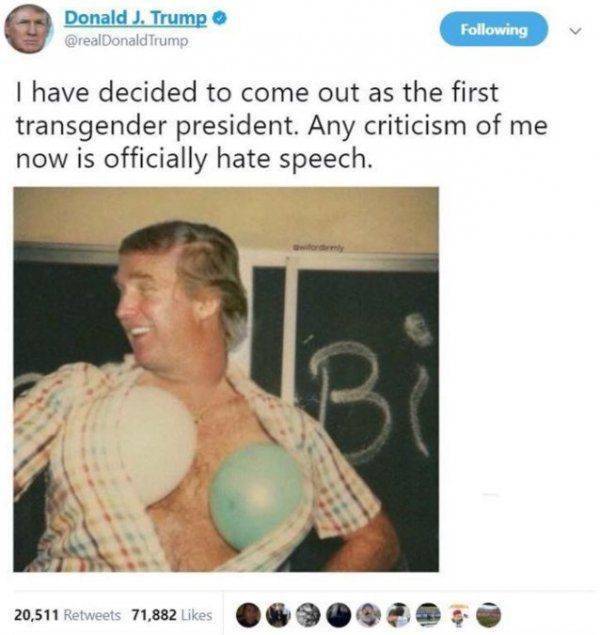Open the Donald J. Trump name link
The image size is (600, 635).
click(136, 18)
